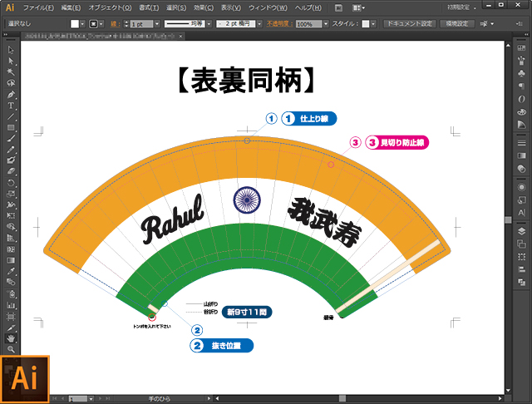The height and width of the screenshot is (404, 532).
Task: Open the Transparency panel
Action: (521, 168)
